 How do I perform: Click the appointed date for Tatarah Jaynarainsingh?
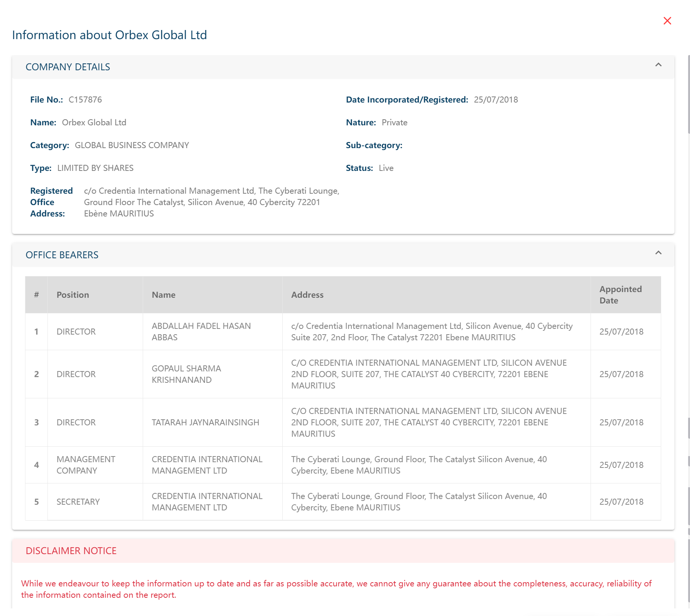[622, 423]
